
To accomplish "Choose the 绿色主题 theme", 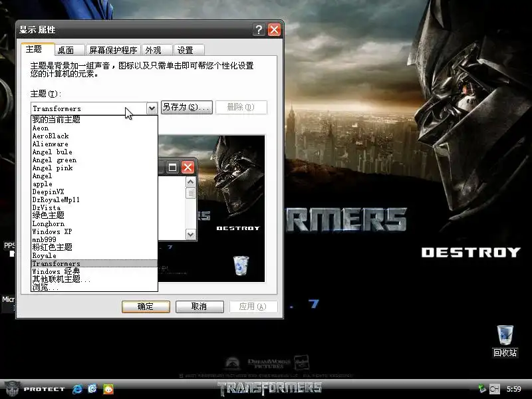I will point(94,215).
